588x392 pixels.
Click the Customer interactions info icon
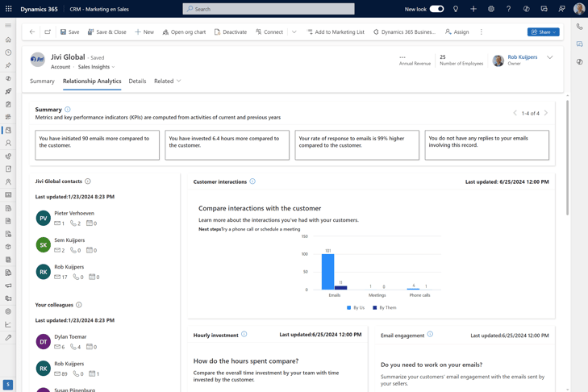tap(252, 181)
